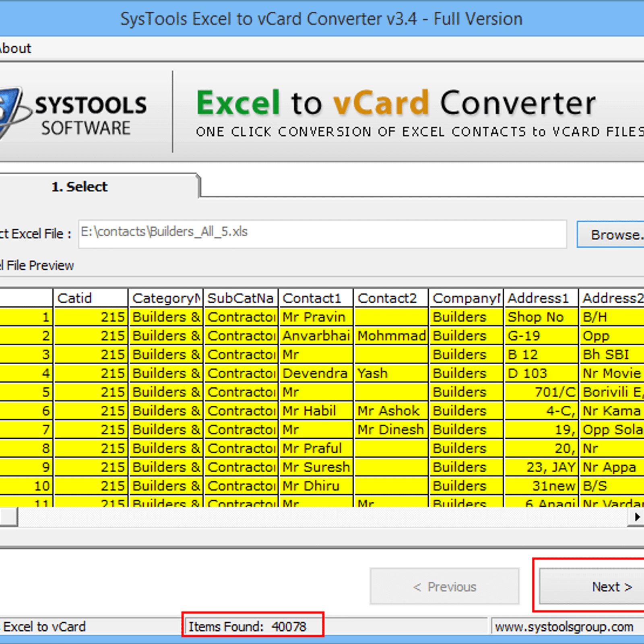Screen dimensions: 644x644
Task: Click the Excel file path field
Action: point(322,234)
